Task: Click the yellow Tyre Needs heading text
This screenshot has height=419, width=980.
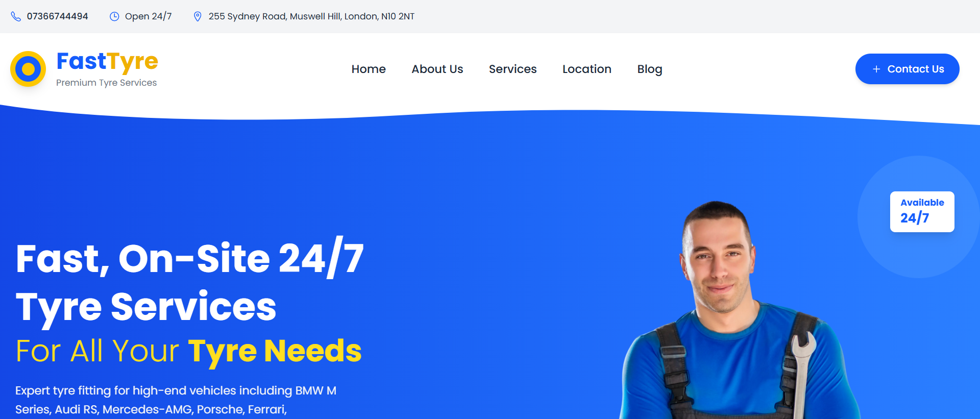Action: click(275, 352)
